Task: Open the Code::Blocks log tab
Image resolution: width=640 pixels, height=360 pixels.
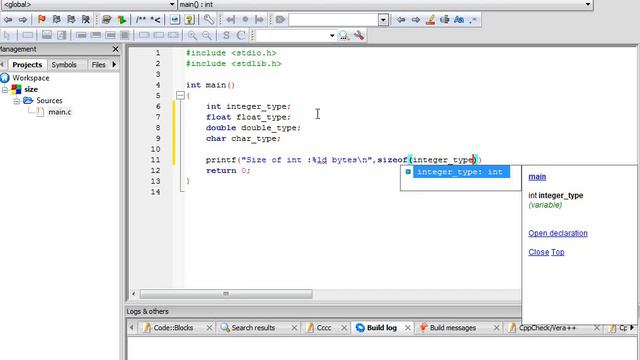Action: pyautogui.click(x=173, y=327)
